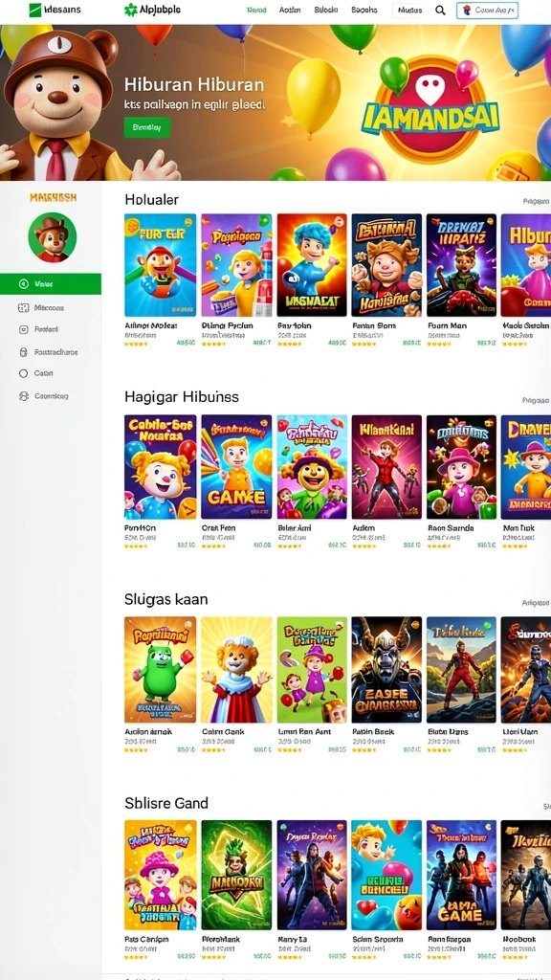Click the lock icon beside Fontradhure
Viewport: 551px width, 980px height.
click(x=24, y=352)
